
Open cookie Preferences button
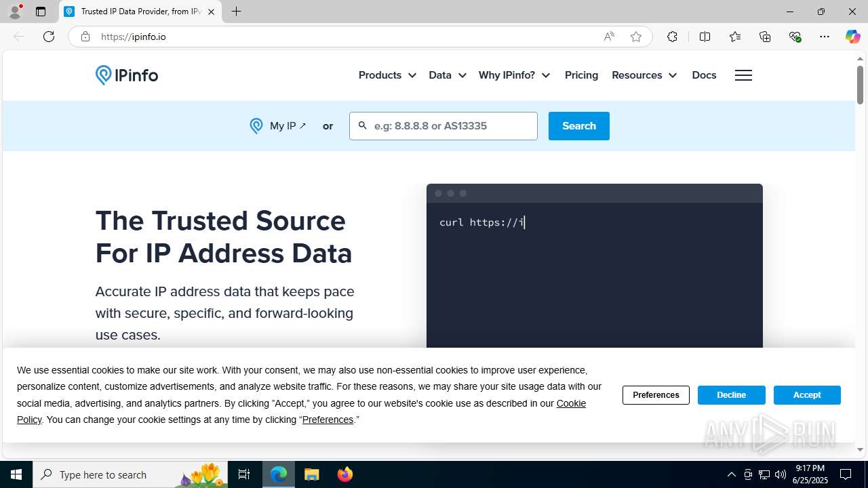(656, 395)
